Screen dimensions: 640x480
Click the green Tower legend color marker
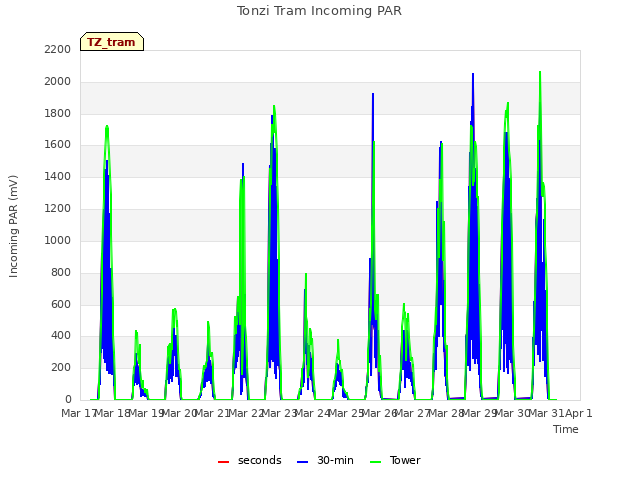[375, 462]
